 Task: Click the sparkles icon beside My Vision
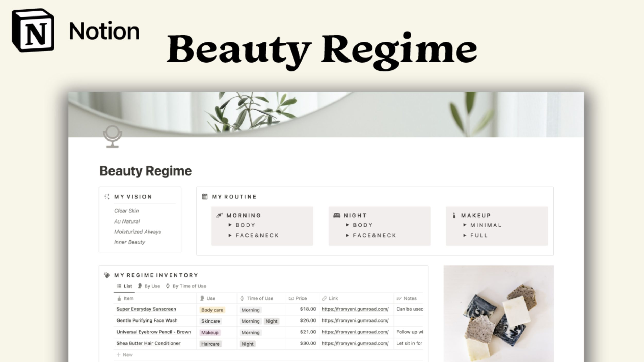107,196
